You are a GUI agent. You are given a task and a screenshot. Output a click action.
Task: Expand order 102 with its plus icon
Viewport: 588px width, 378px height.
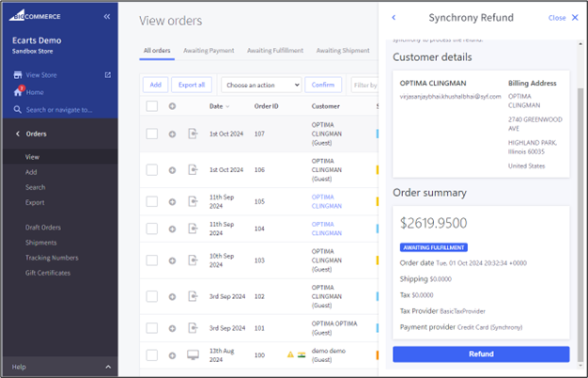[x=172, y=296]
